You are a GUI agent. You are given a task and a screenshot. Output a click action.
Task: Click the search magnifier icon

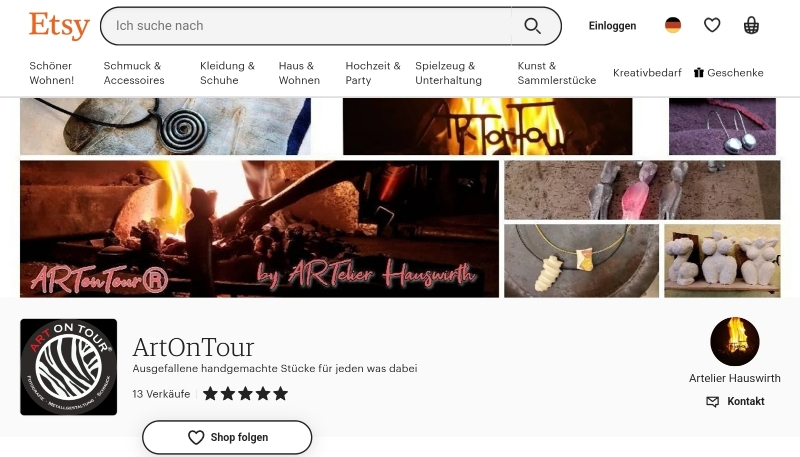[x=533, y=26]
